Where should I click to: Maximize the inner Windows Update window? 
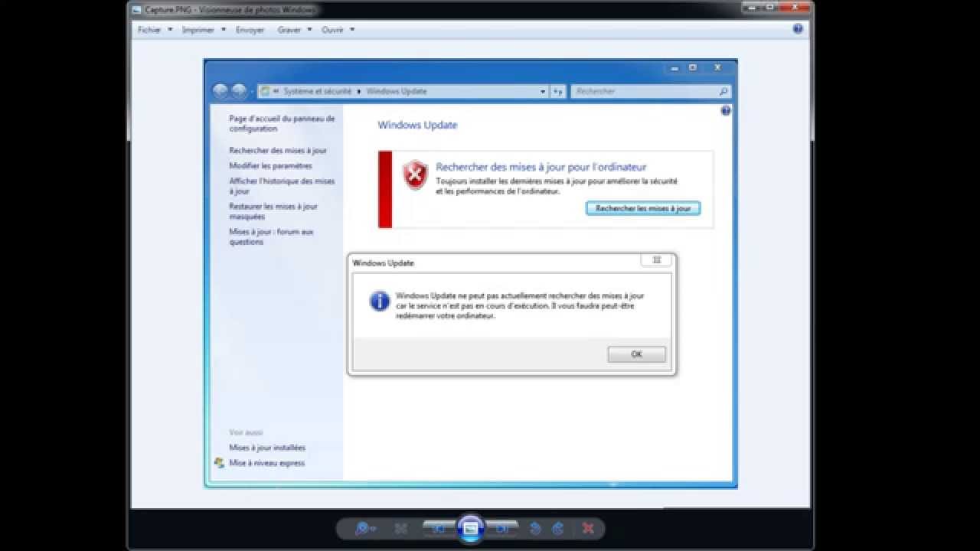pyautogui.click(x=693, y=67)
